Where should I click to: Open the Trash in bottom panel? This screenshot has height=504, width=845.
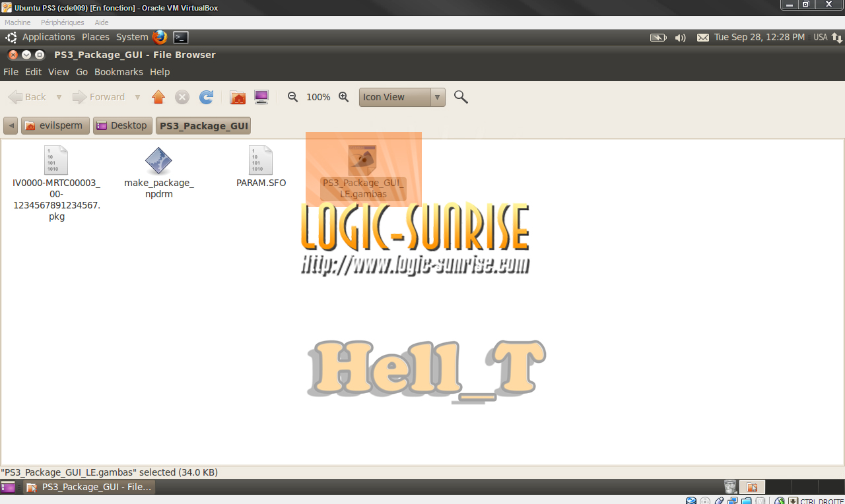point(730,487)
